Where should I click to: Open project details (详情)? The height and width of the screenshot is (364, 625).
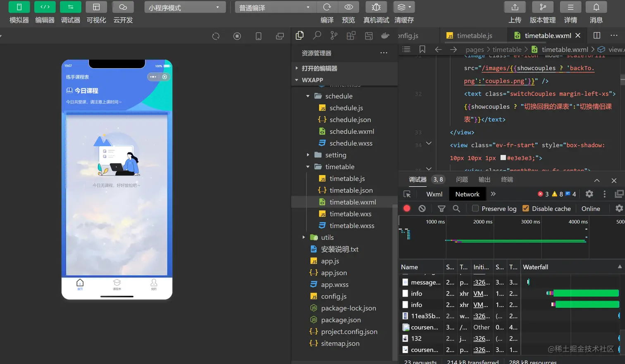pyautogui.click(x=570, y=7)
